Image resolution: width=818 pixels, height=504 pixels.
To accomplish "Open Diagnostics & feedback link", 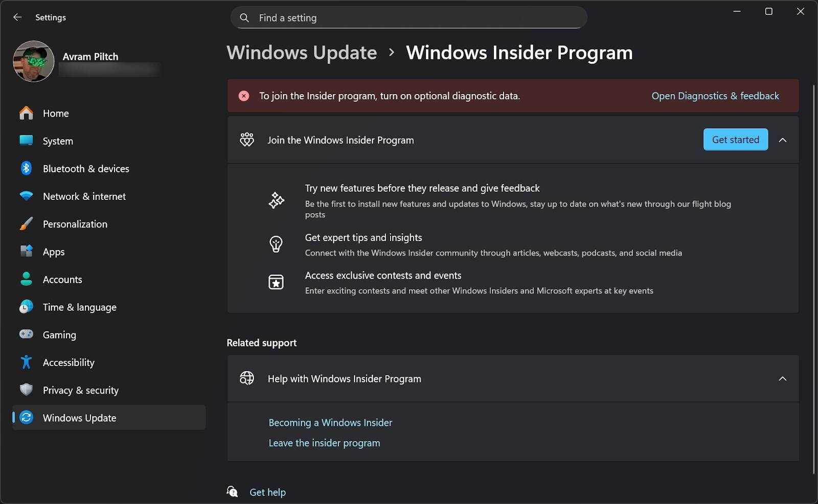I will point(715,96).
